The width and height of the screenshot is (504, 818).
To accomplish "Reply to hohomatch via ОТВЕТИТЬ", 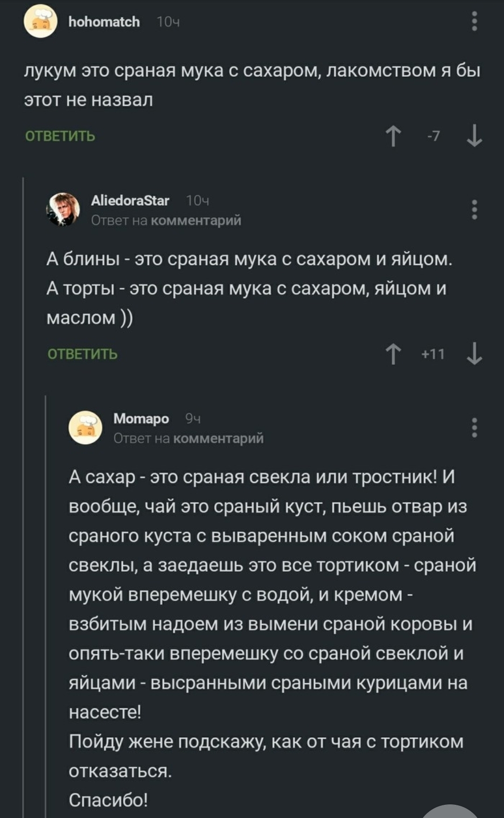I will 60,136.
